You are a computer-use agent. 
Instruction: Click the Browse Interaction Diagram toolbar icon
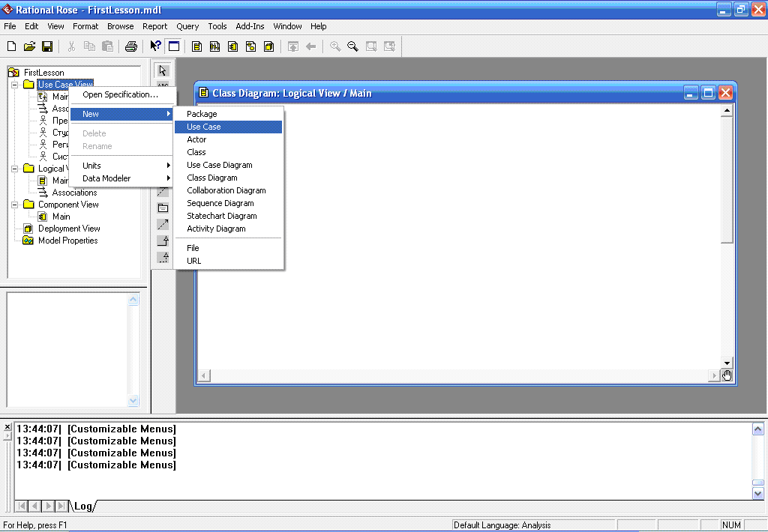pos(215,46)
